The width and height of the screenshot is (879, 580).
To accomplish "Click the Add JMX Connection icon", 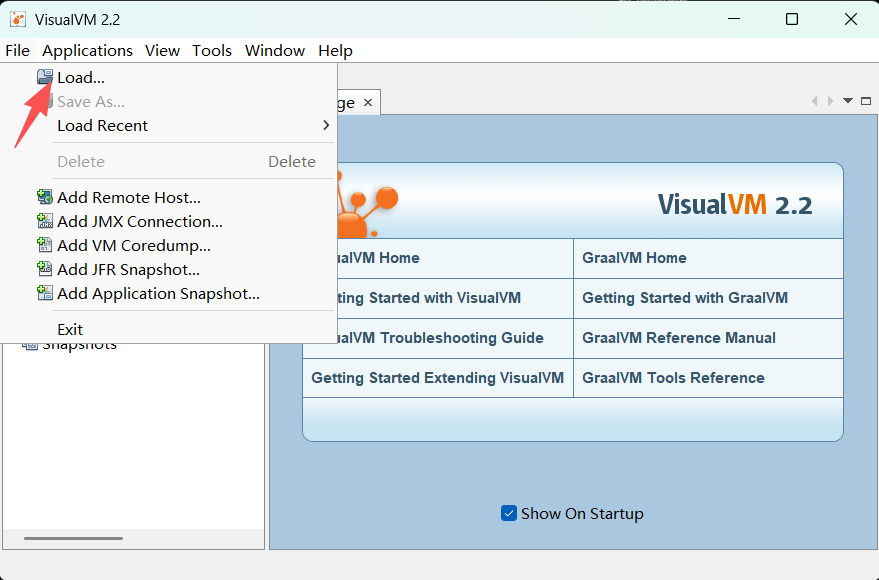I will click(x=45, y=221).
